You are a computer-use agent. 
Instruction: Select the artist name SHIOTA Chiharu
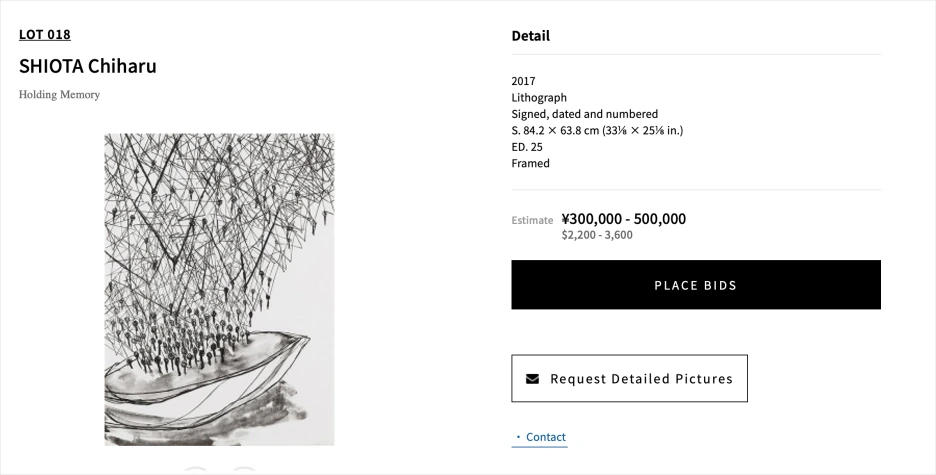(88, 67)
